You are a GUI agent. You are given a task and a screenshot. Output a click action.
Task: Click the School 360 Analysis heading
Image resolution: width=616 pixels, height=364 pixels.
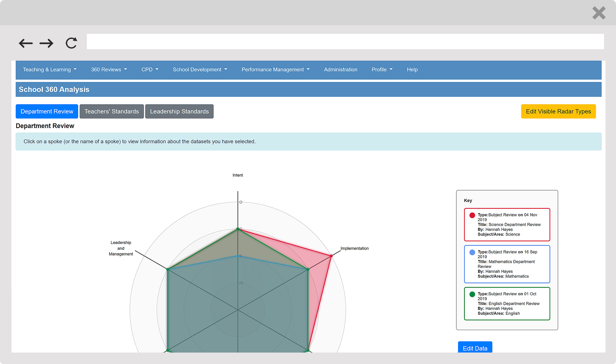pyautogui.click(x=54, y=90)
